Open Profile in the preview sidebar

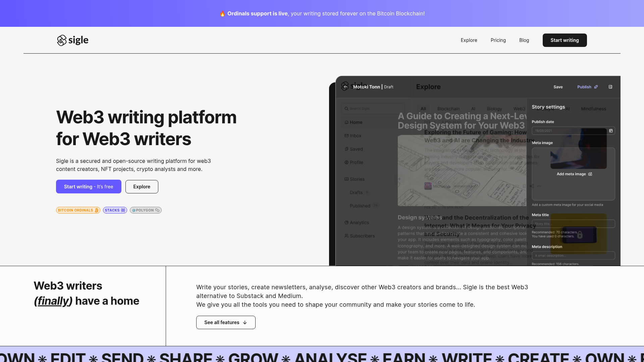tap(354, 163)
